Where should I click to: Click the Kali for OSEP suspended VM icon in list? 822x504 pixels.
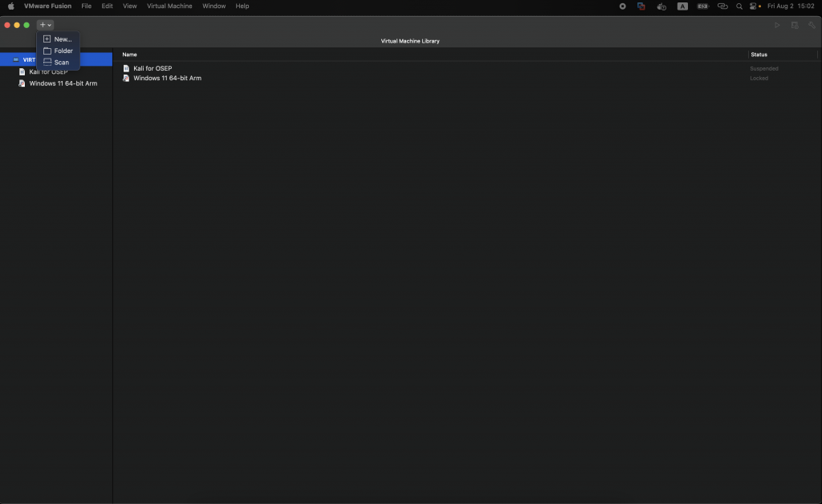(126, 68)
